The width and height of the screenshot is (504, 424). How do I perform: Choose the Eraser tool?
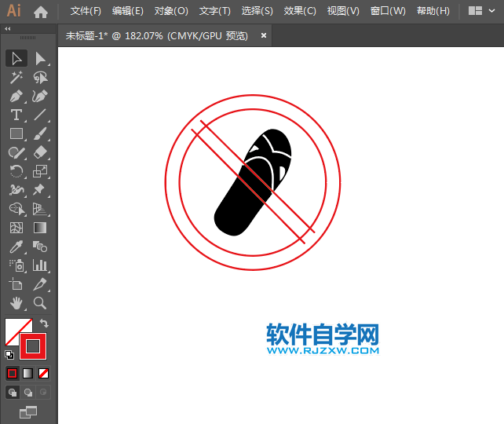[x=41, y=152]
